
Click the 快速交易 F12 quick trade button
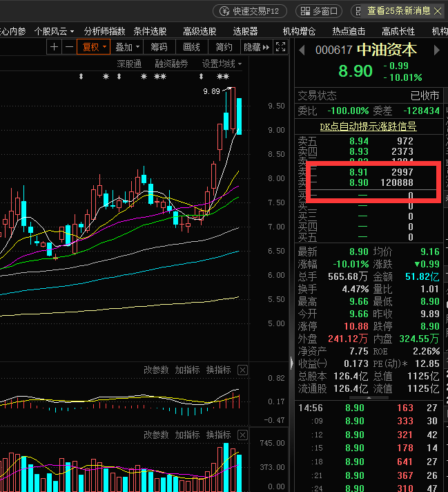click(x=250, y=11)
